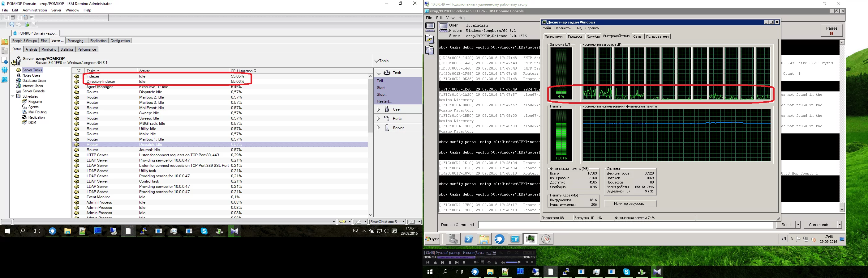Image resolution: width=868 pixels, height=278 pixels.
Task: Open Skype from the Windows taskbar
Action: [x=204, y=231]
